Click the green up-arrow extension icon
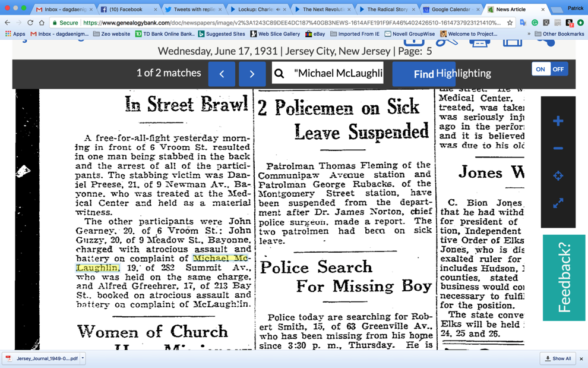588x368 pixels. pos(580,23)
